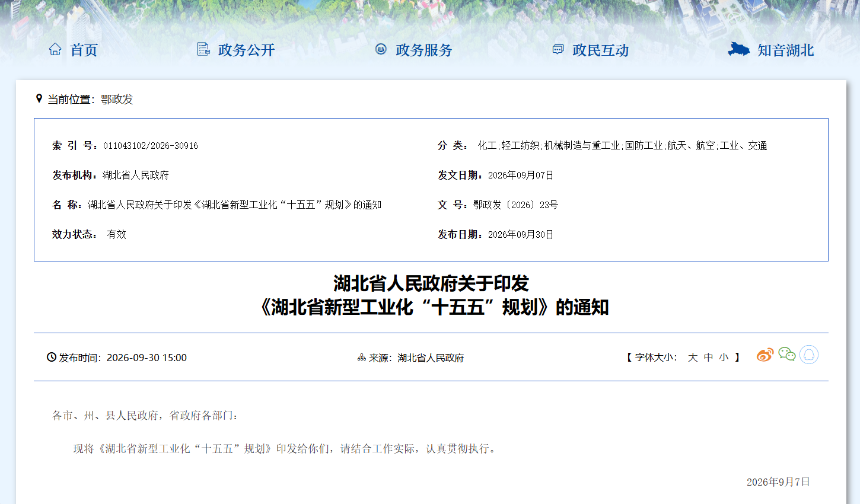This screenshot has height=504, width=860.
Task: Follow the 鄂政发 breadcrumb link
Action: (x=117, y=99)
